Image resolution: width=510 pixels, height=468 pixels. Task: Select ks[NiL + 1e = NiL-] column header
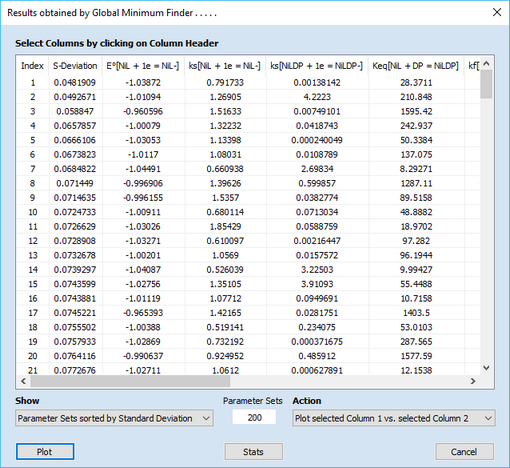[x=225, y=66]
